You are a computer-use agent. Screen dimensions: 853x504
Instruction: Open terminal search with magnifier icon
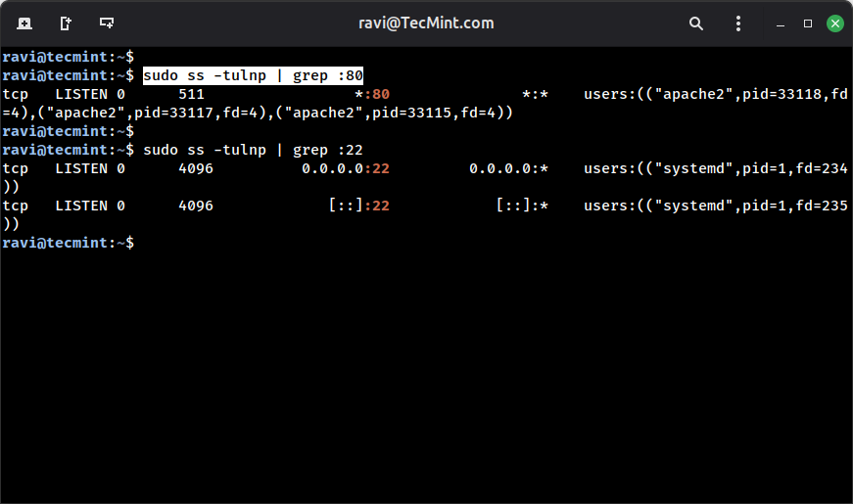pos(695,23)
